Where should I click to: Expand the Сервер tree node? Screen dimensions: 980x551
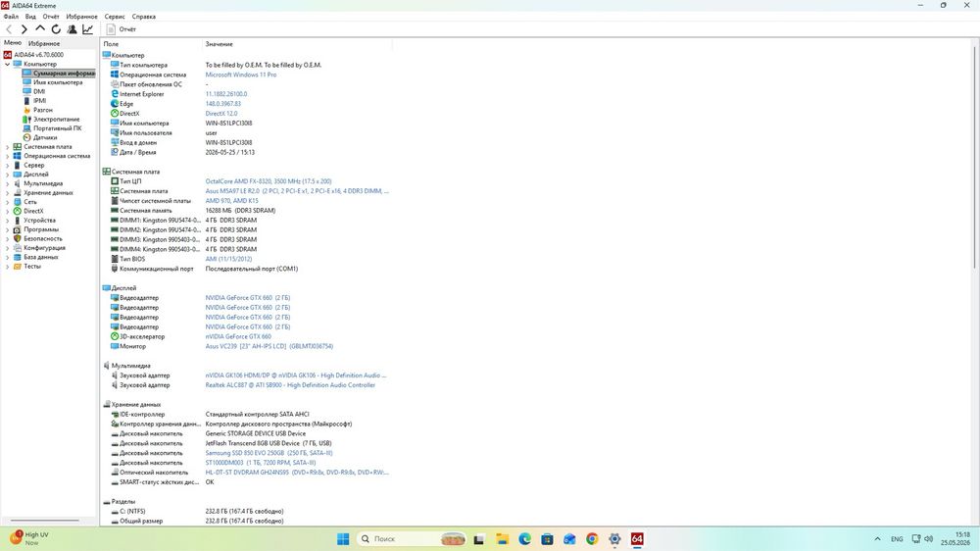pyautogui.click(x=7, y=165)
